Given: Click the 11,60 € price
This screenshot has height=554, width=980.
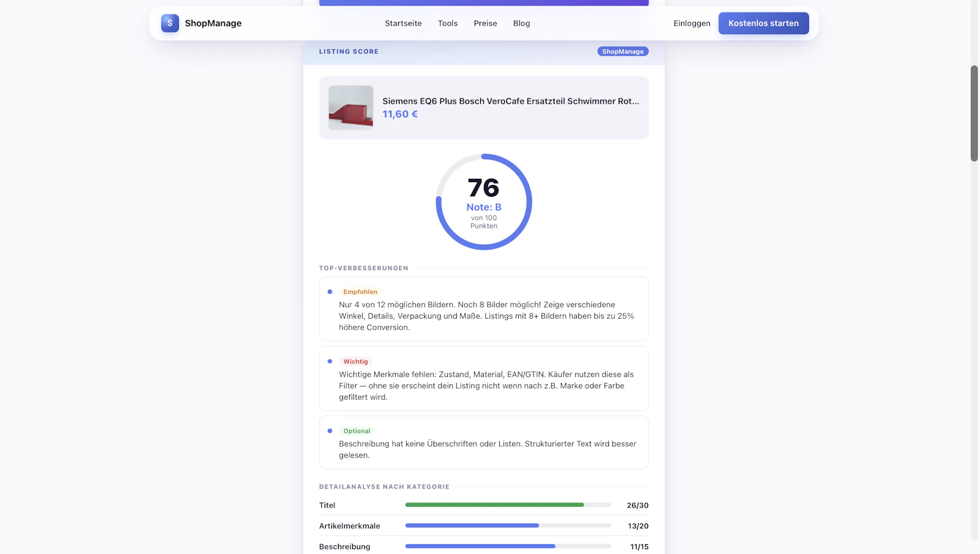Looking at the screenshot, I should click(x=400, y=114).
